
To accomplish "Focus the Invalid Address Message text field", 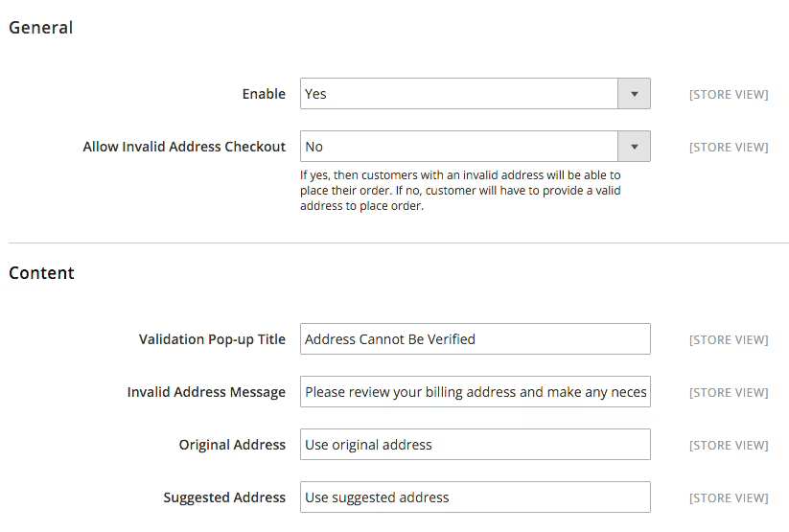I will tap(475, 392).
